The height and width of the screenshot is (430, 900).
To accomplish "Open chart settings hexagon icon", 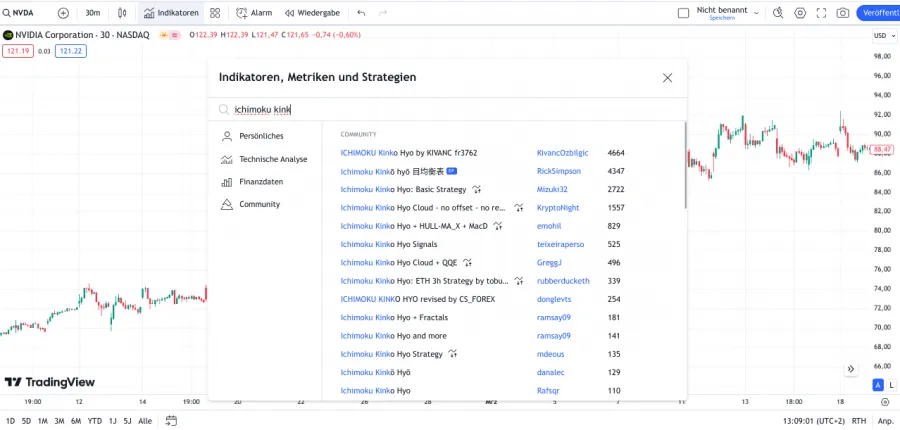I will (800, 13).
